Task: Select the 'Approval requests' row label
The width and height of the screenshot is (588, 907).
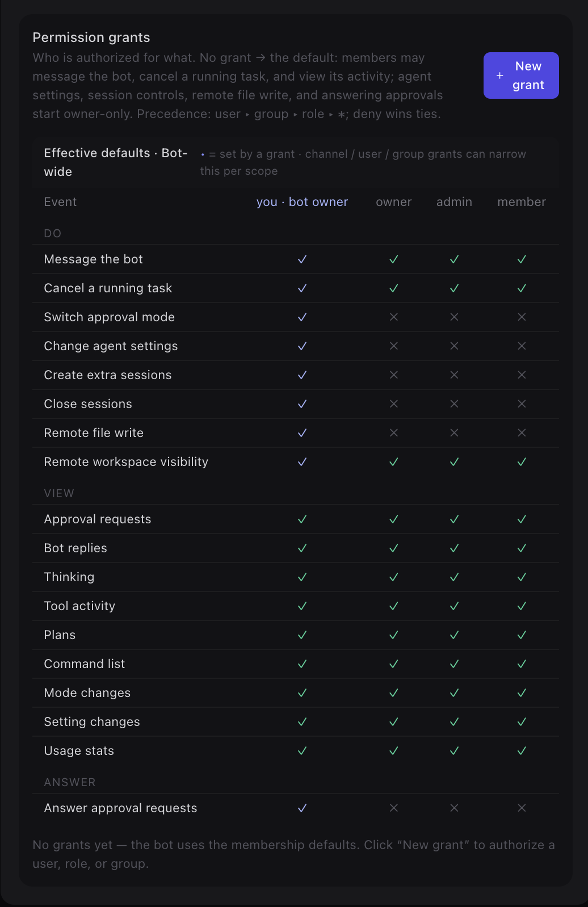Action: pos(98,519)
